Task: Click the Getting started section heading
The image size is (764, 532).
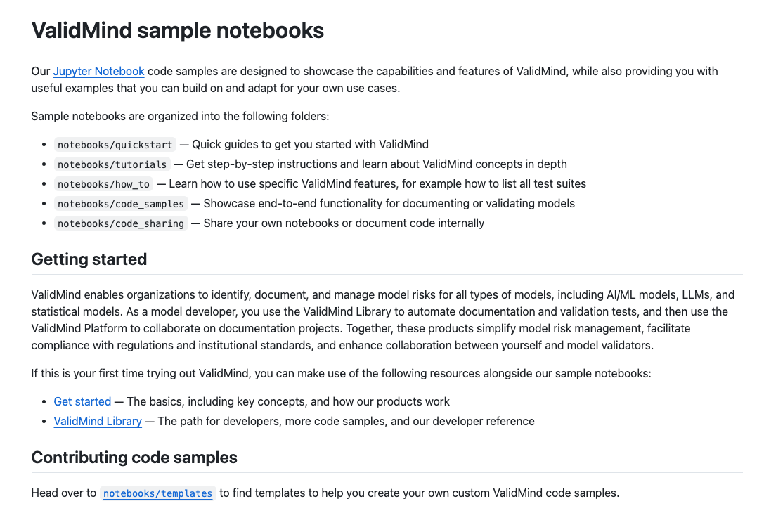Action: coord(89,259)
